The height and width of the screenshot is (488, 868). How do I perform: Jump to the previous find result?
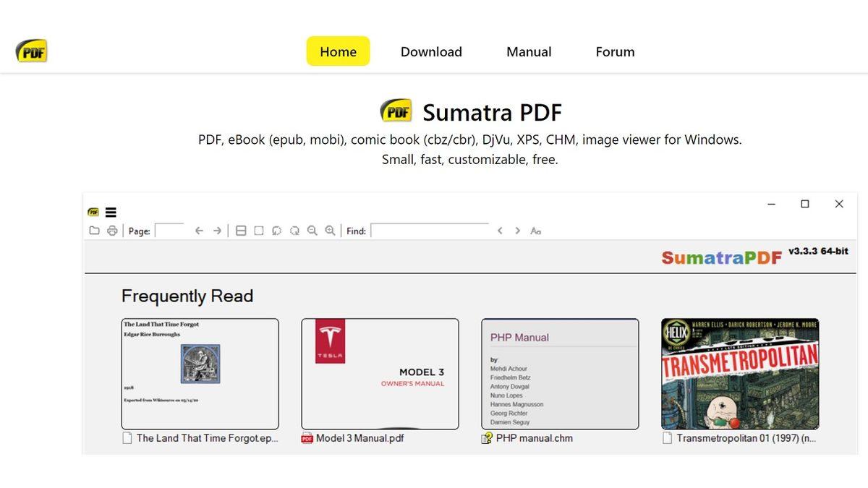coord(500,231)
